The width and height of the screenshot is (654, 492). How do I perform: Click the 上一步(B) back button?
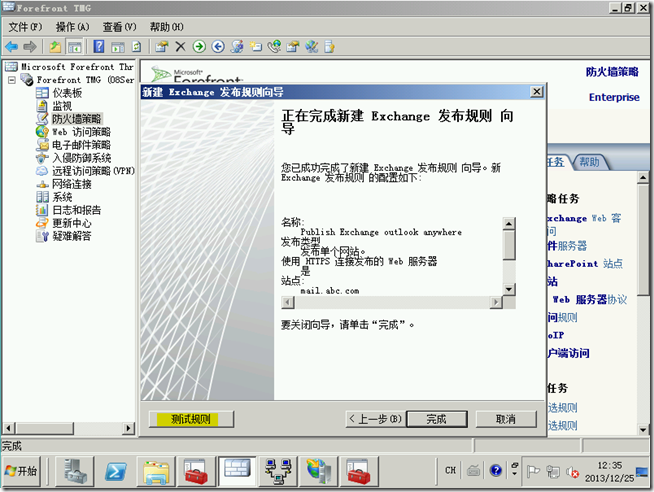coord(375,419)
